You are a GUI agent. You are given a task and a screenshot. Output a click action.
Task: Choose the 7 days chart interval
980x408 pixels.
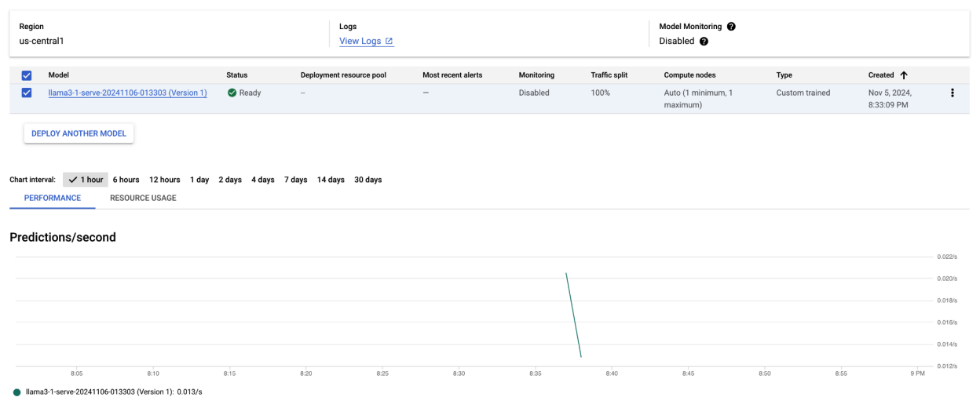point(296,180)
